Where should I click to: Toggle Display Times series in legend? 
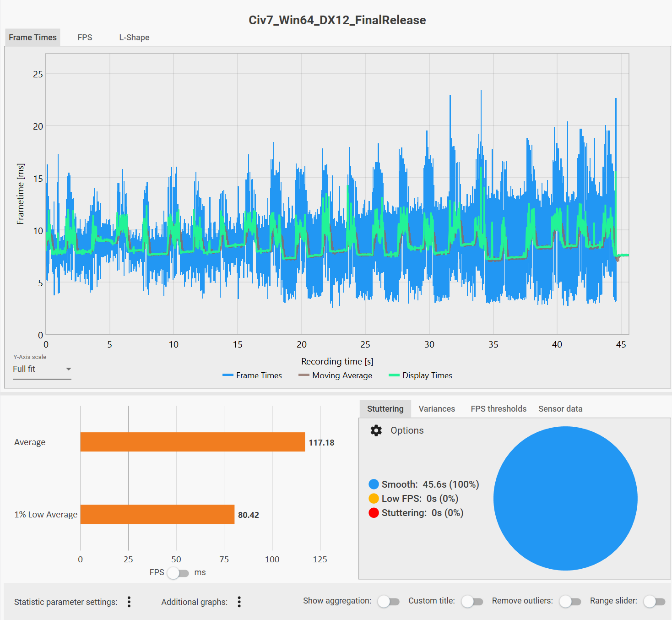[420, 375]
